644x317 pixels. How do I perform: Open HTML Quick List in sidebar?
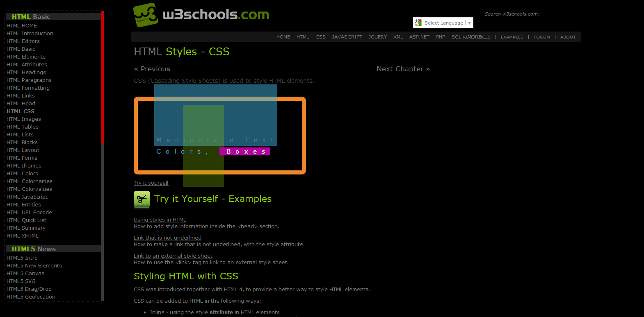(x=26, y=220)
